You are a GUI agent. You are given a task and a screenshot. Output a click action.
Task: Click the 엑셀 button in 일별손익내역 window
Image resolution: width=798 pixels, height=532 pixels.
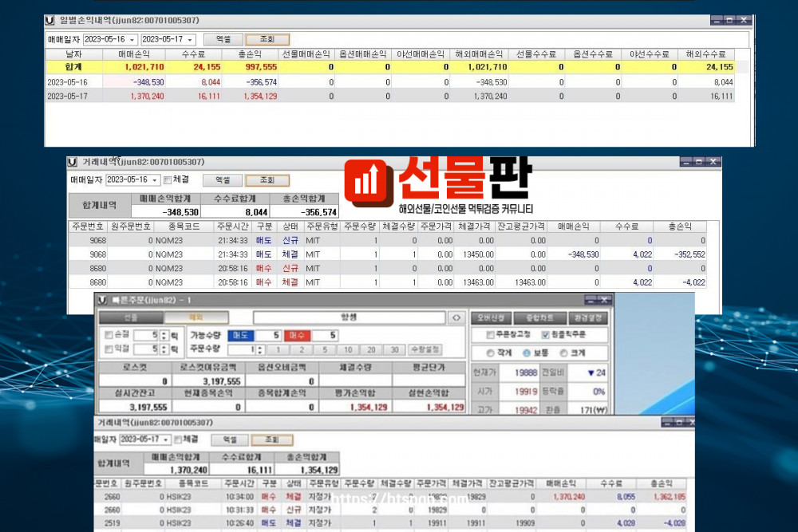(223, 38)
